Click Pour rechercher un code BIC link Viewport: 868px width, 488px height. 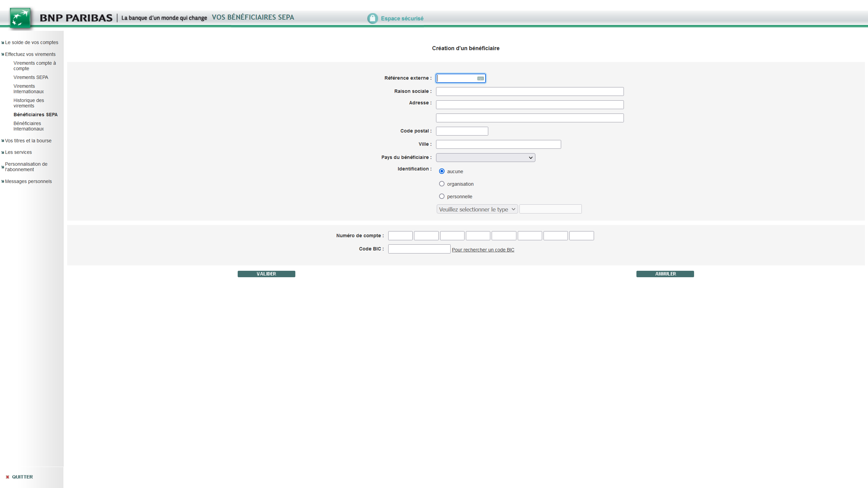coord(483,250)
